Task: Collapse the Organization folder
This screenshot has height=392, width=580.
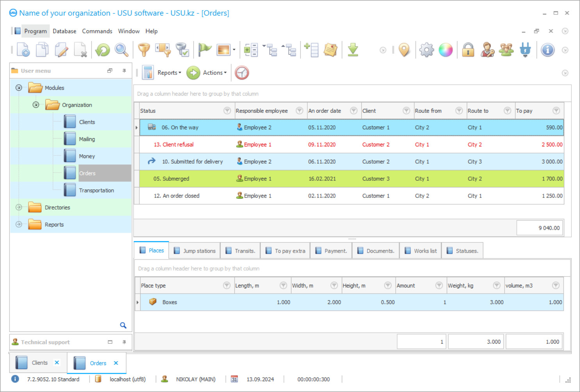Action: (x=36, y=105)
